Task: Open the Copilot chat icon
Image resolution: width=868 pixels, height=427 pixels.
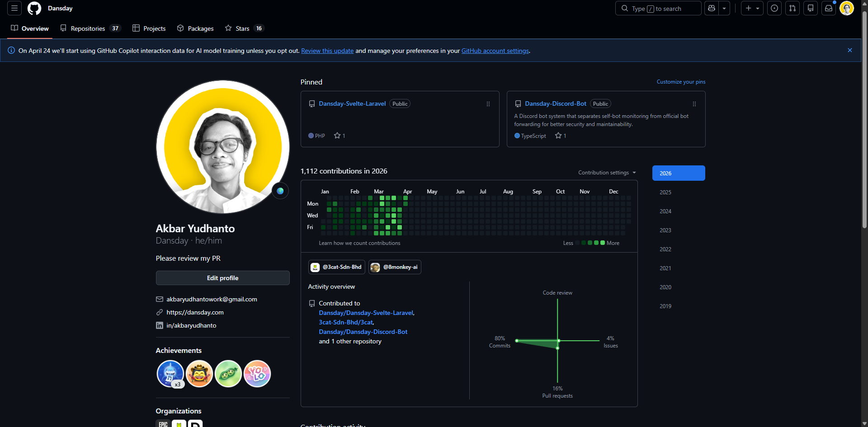Action: pyautogui.click(x=712, y=8)
